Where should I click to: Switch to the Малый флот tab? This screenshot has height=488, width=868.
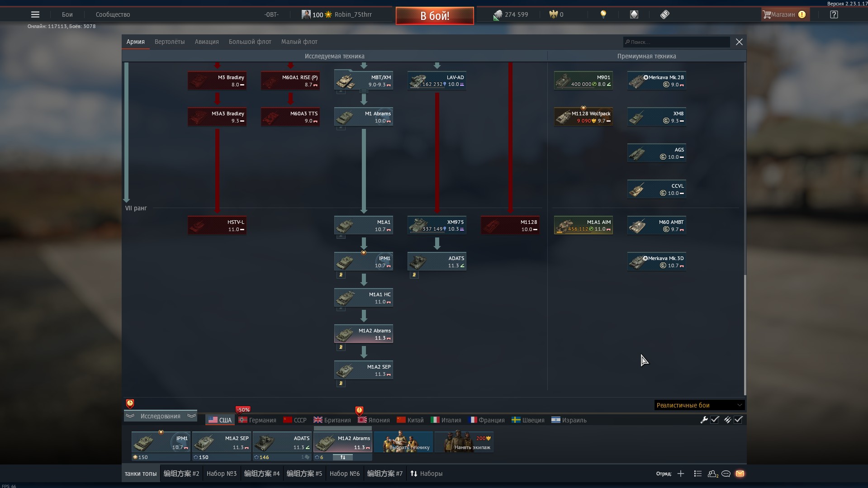(299, 42)
